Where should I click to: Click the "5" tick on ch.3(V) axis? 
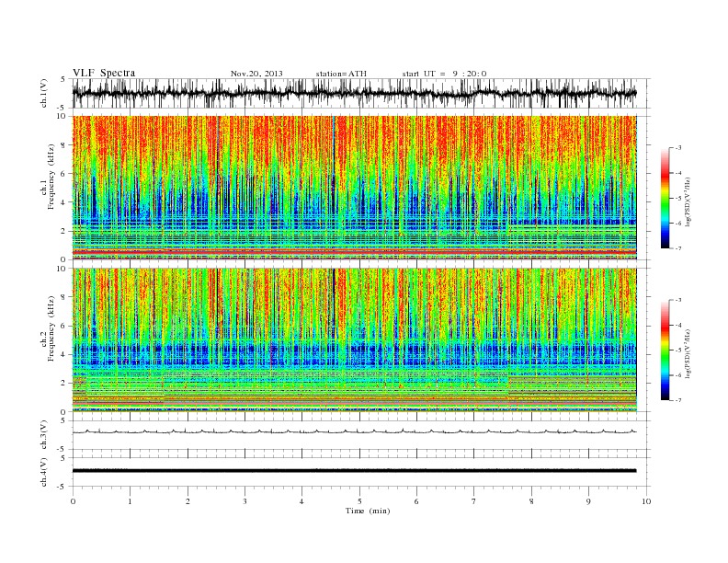point(63,420)
